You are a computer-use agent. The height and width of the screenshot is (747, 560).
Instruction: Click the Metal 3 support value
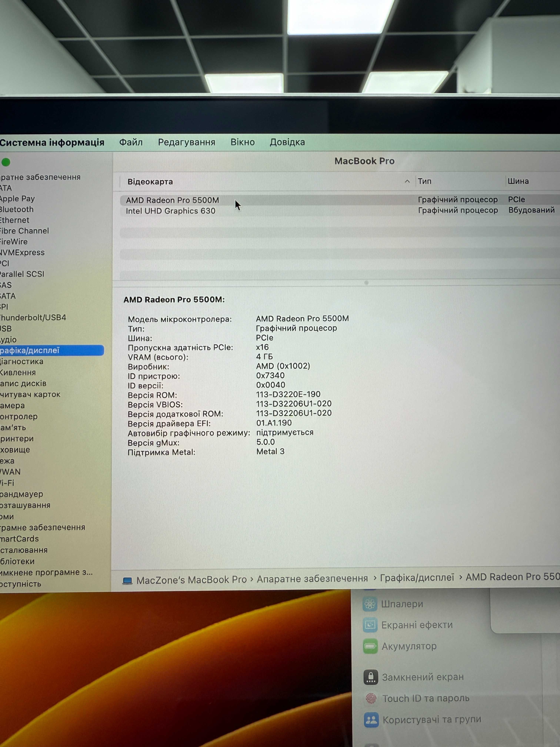tap(270, 451)
